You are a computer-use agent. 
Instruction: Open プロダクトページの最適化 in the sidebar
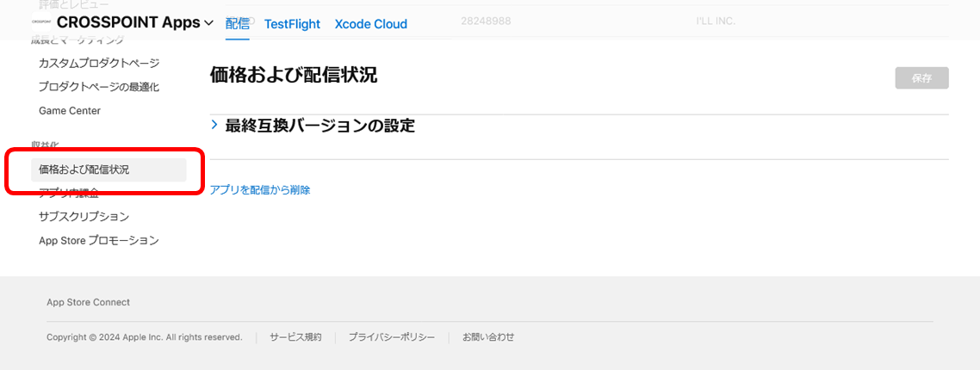pos(99,87)
